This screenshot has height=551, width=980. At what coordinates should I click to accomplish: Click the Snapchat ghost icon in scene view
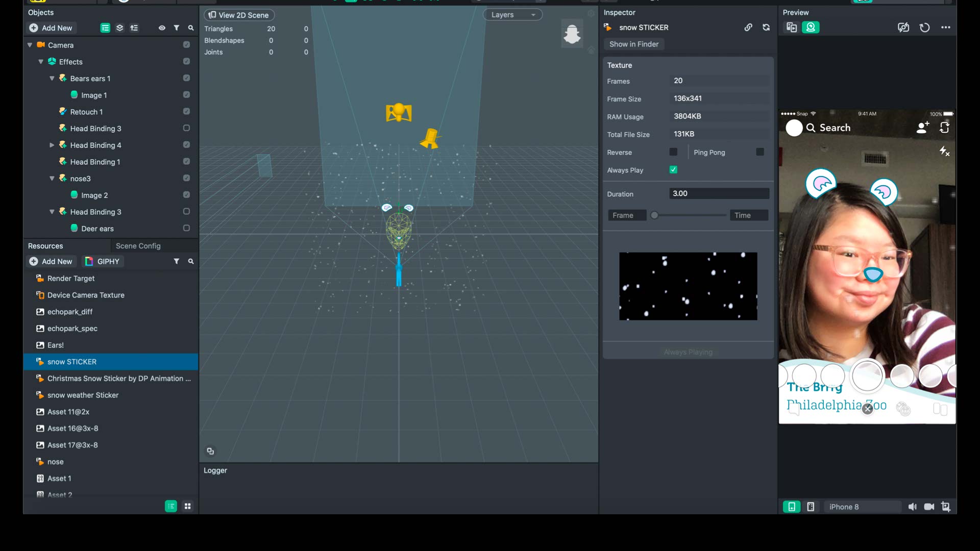pos(572,34)
